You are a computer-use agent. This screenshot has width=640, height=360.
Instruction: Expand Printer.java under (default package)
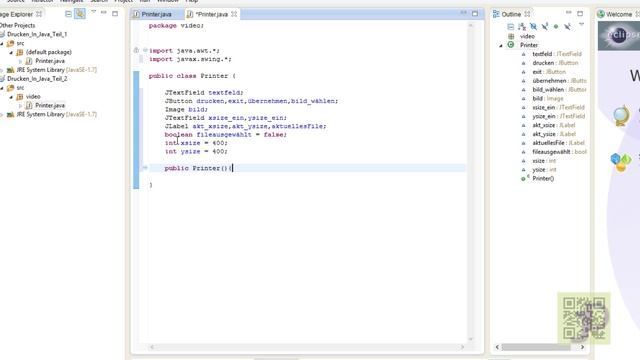coord(20,61)
